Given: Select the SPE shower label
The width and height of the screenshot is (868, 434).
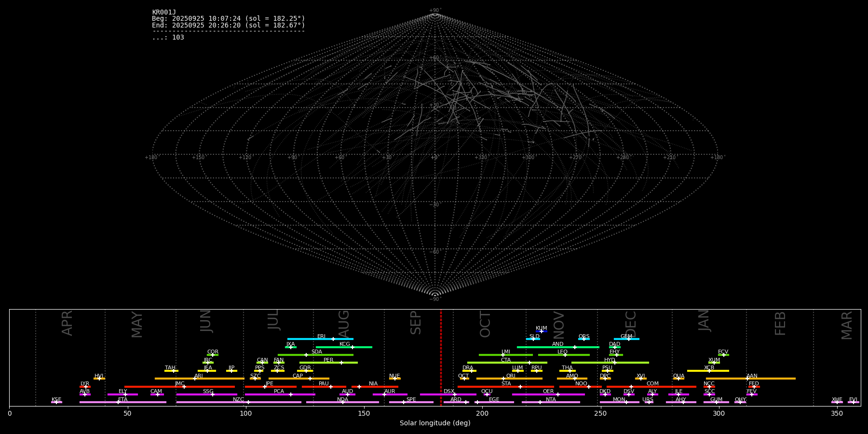Looking at the screenshot, I should 411,400.
